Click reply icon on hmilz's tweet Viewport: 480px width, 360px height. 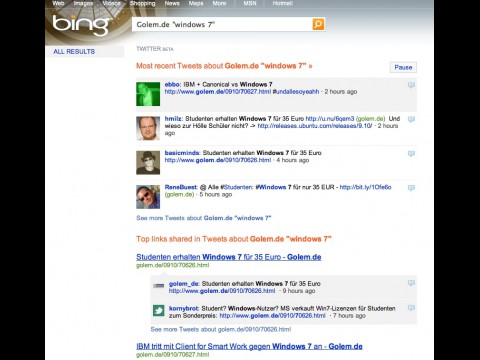pyautogui.click(x=411, y=119)
